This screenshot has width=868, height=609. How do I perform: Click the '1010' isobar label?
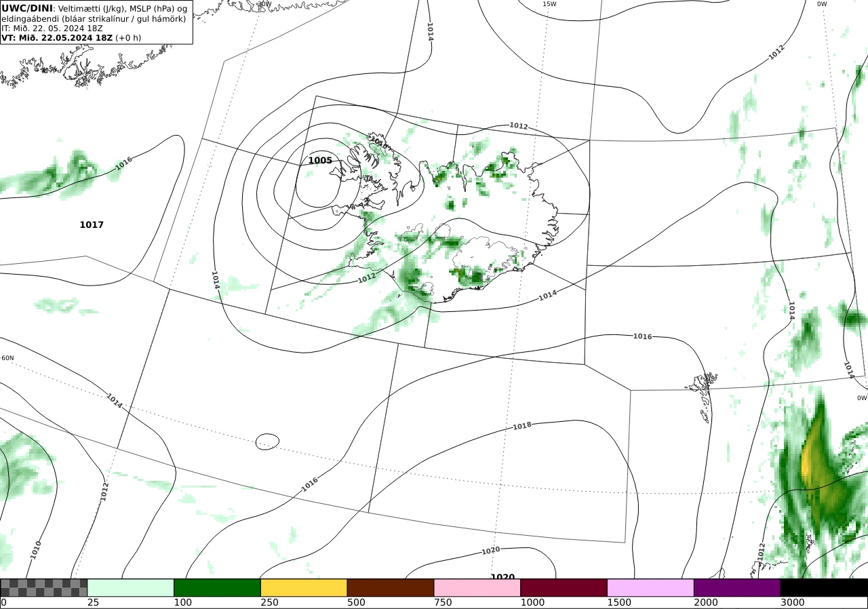36,549
